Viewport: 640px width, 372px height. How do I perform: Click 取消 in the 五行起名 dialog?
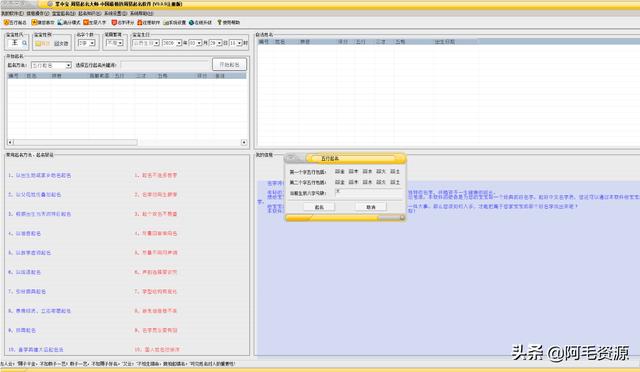[371, 207]
